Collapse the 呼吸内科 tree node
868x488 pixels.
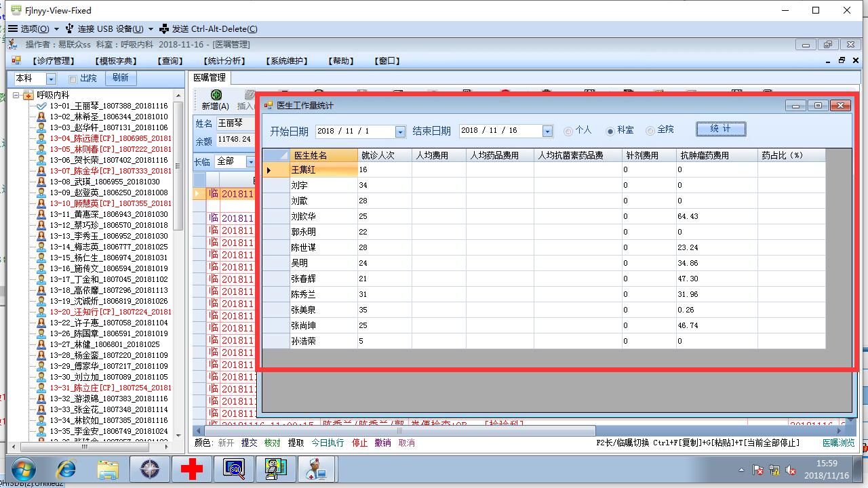pos(17,95)
